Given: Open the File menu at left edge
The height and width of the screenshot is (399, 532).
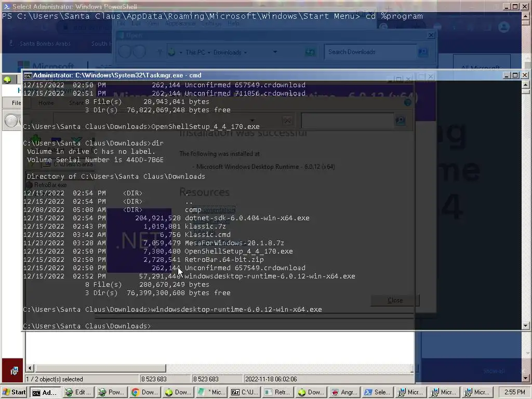Looking at the screenshot, I should 16,103.
